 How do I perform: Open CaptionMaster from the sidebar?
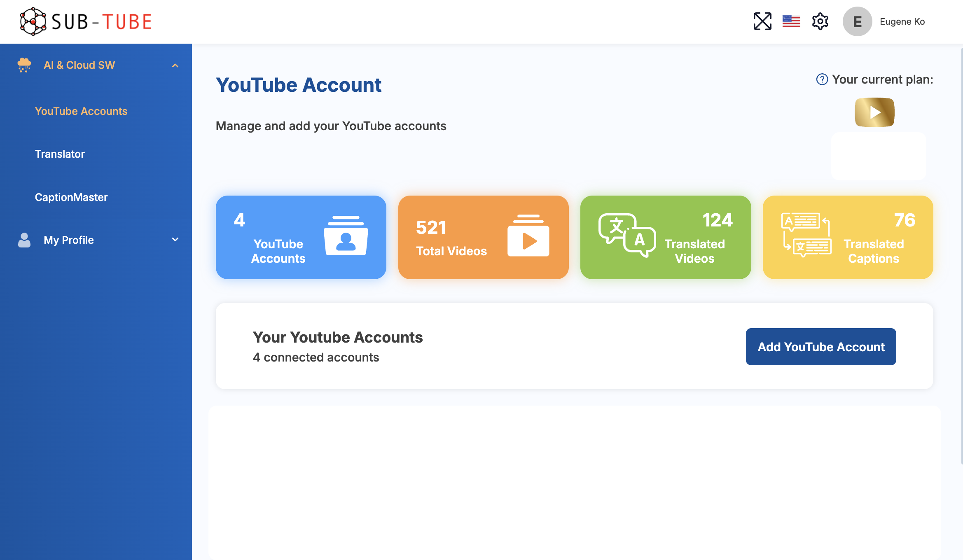pos(71,197)
